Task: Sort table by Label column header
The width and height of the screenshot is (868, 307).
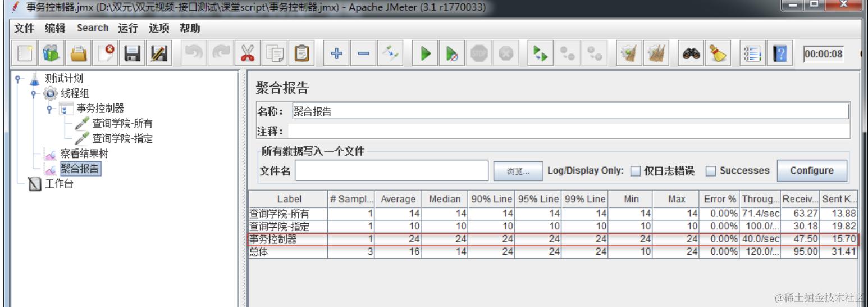Action: 289,199
